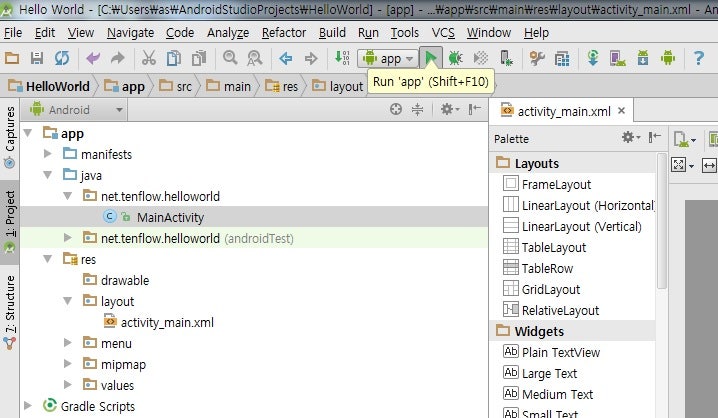Run 'app' with green play button
This screenshot has height=418, width=718.
click(431, 58)
